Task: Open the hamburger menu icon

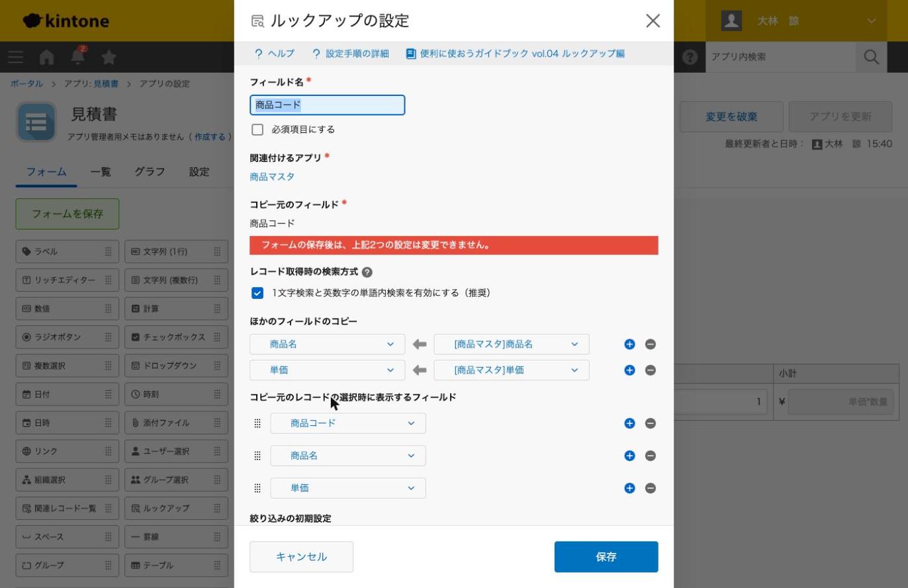Action: click(15, 57)
